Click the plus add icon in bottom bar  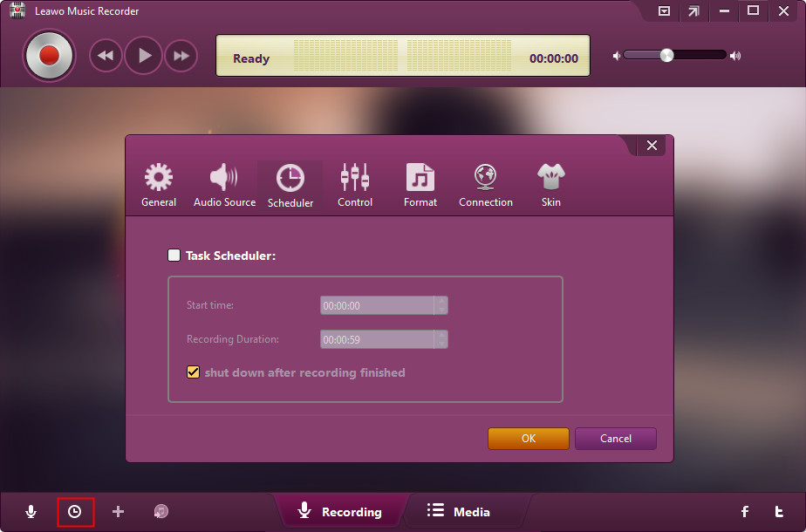119,511
